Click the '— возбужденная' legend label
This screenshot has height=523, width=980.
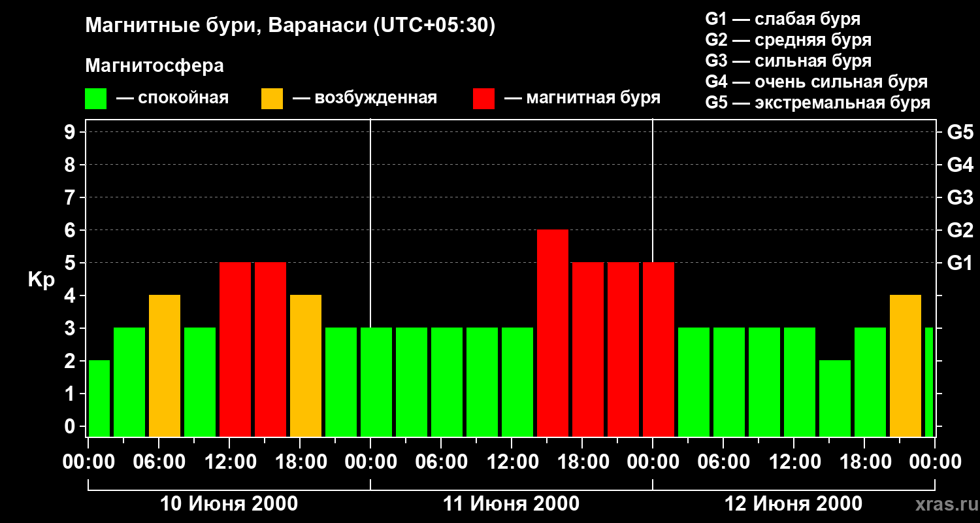(365, 99)
